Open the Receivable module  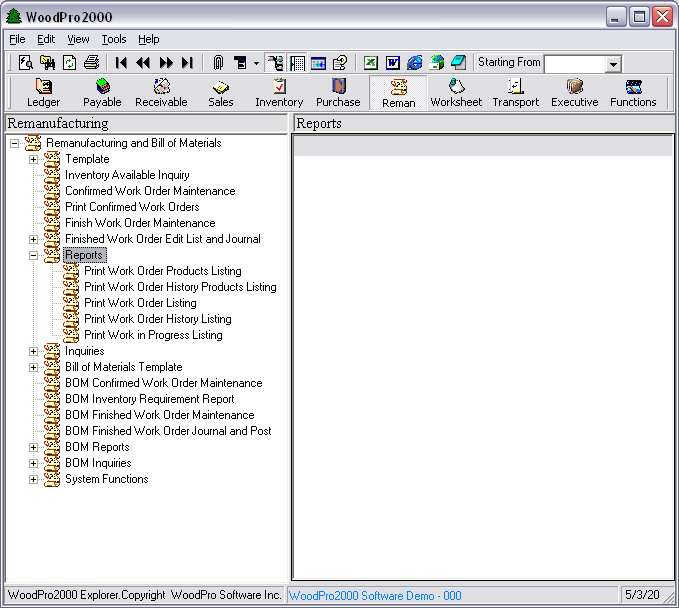click(161, 93)
